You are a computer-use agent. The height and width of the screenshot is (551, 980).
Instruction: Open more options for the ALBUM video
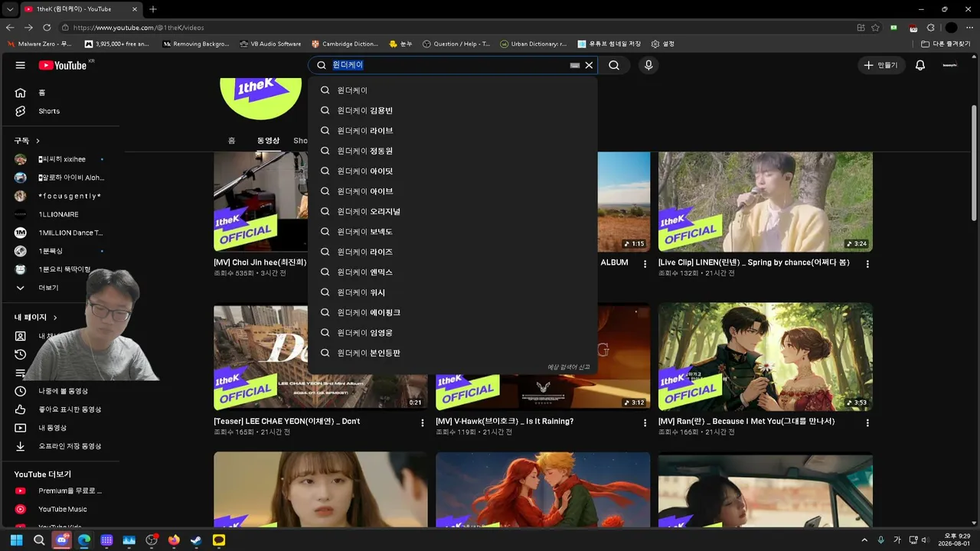click(x=645, y=264)
